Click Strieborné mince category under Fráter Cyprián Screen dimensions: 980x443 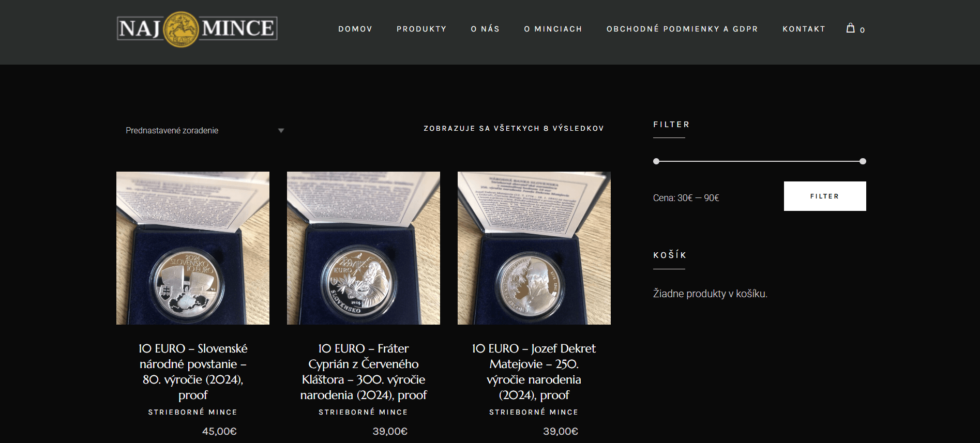pyautogui.click(x=364, y=412)
